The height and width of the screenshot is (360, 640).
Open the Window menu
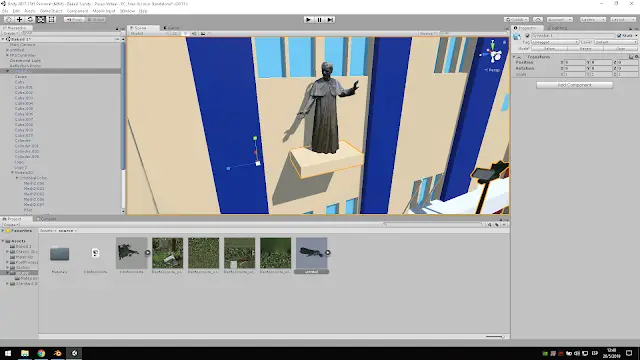click(127, 11)
